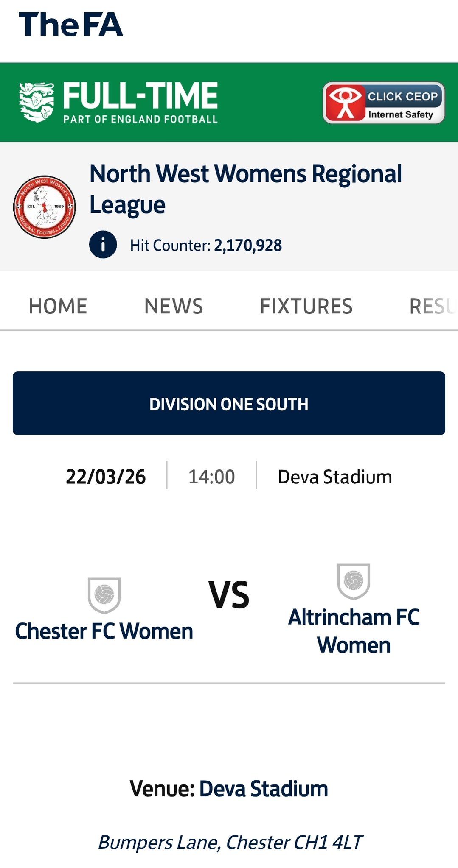Click the 14:00 kick-off time

point(211,477)
